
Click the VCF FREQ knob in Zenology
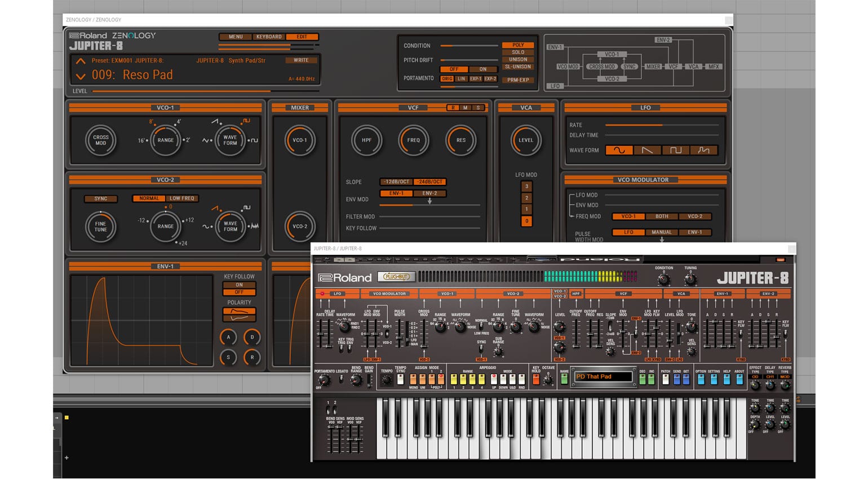(413, 140)
